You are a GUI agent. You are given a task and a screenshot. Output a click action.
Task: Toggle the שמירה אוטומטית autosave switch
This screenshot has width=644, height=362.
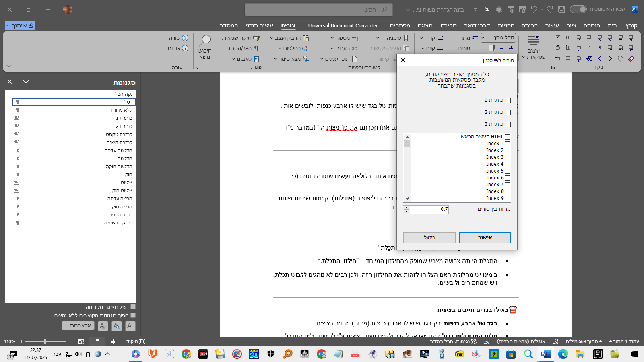tap(578, 9)
